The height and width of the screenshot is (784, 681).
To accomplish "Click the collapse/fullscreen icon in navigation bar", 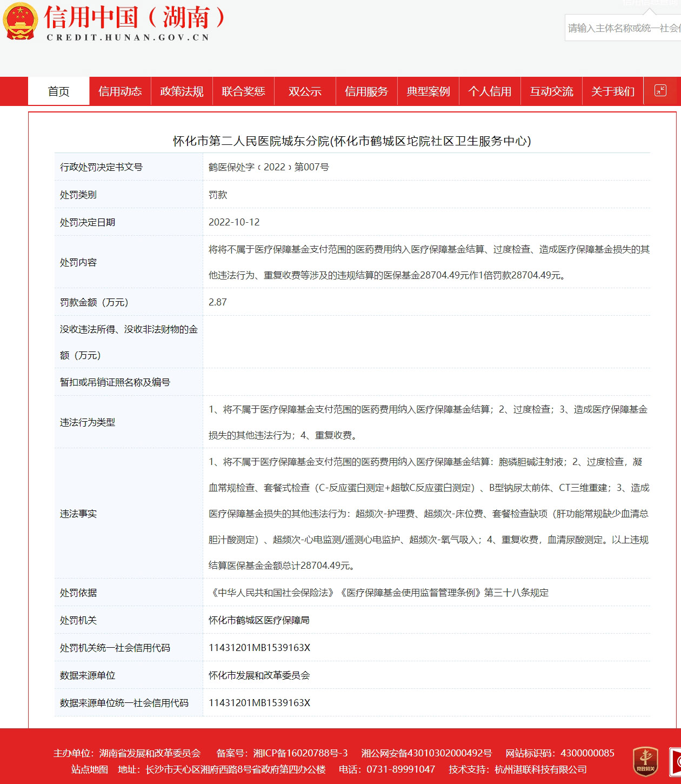I will coord(660,90).
